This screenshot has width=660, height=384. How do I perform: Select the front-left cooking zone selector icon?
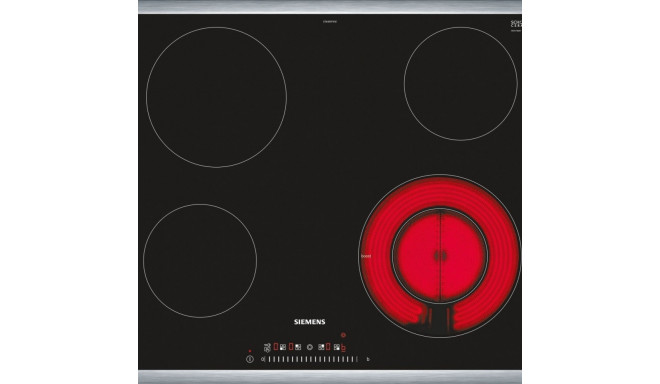(x=283, y=347)
